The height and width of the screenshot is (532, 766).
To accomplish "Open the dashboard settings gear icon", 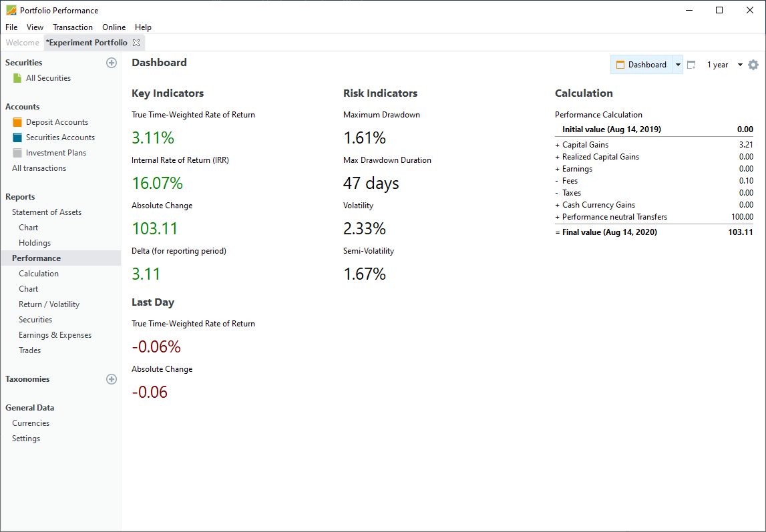I will coord(753,65).
